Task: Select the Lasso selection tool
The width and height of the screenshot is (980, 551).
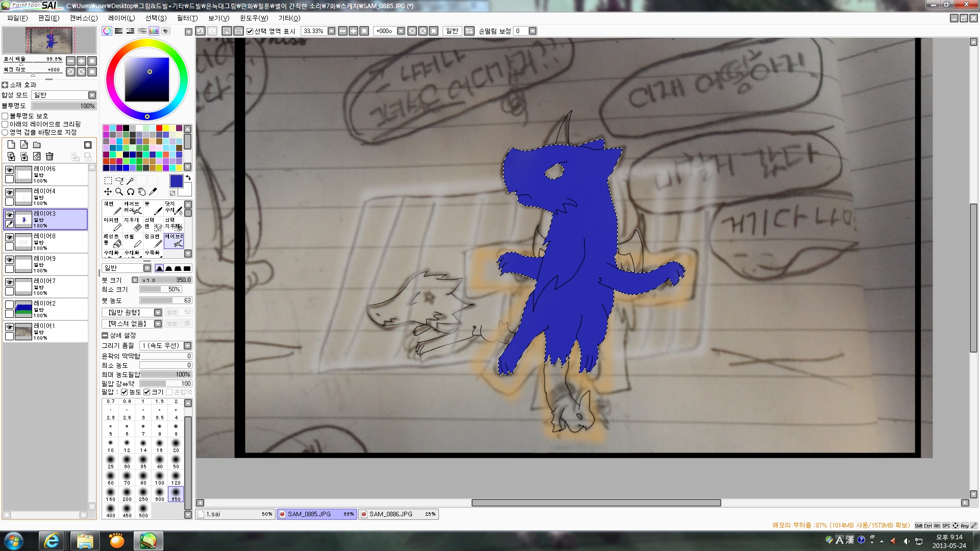Action: click(119, 181)
